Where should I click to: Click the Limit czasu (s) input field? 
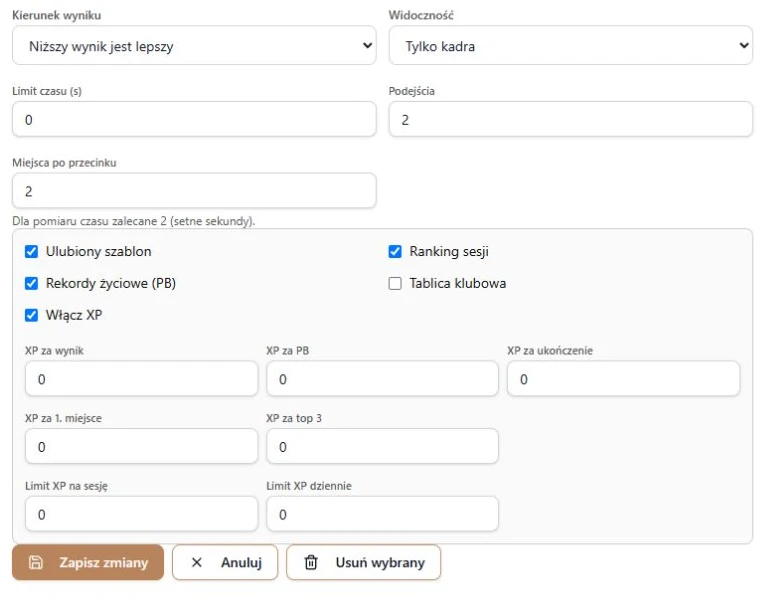pos(194,120)
